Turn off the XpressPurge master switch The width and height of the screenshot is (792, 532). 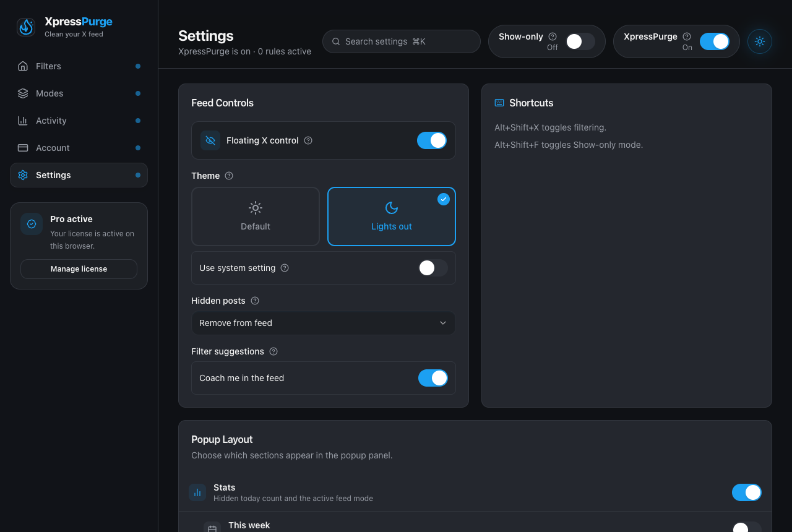coord(715,41)
